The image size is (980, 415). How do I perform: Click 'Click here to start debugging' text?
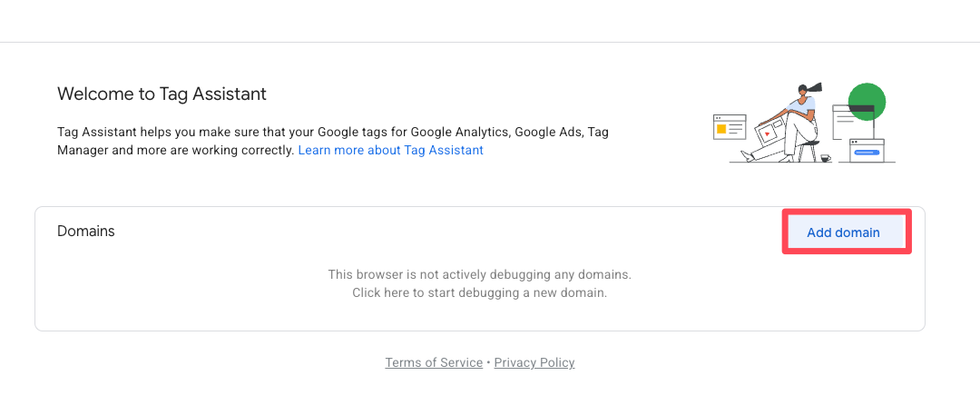click(x=479, y=292)
